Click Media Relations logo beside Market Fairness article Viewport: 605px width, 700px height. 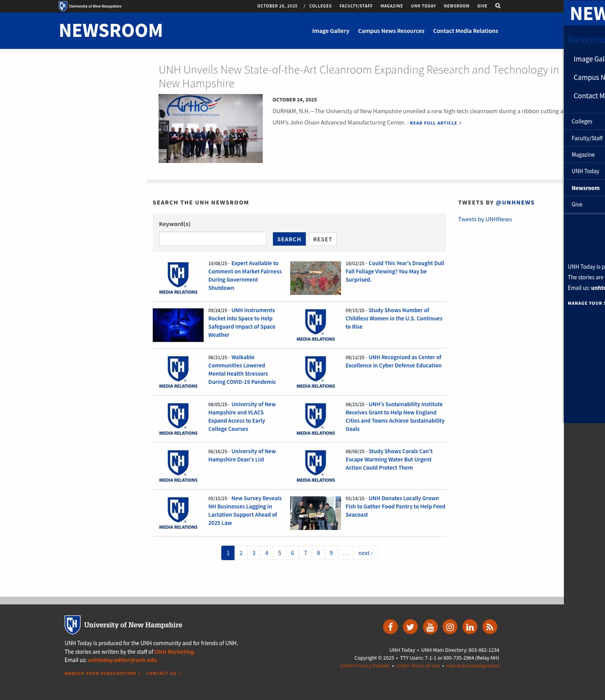click(x=178, y=278)
